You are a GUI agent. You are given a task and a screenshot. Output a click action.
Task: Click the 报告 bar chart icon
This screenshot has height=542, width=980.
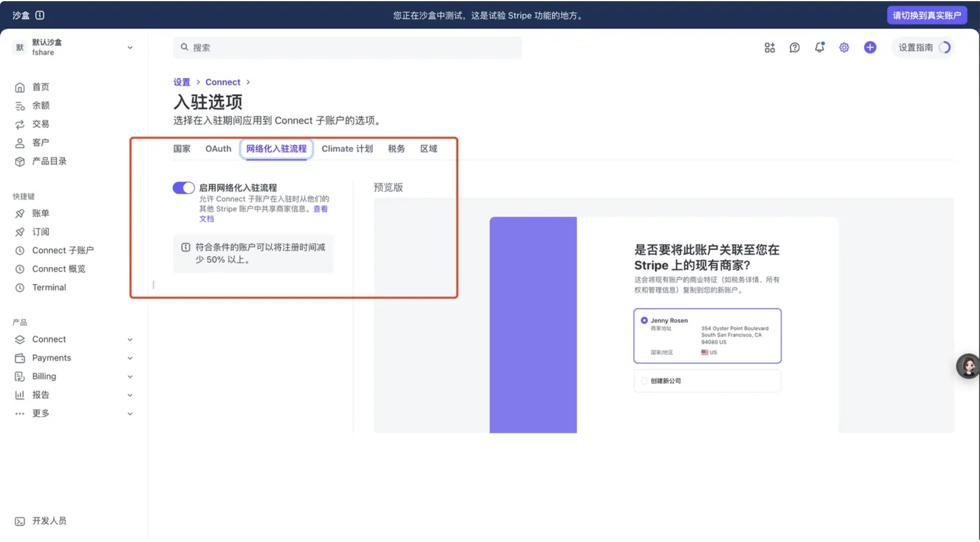(20, 395)
